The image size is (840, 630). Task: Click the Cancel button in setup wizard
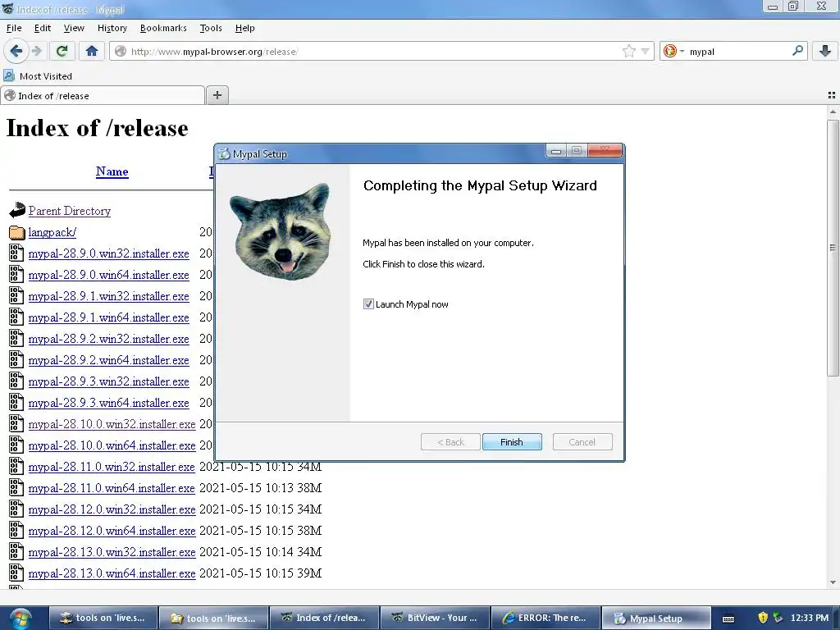(x=582, y=442)
